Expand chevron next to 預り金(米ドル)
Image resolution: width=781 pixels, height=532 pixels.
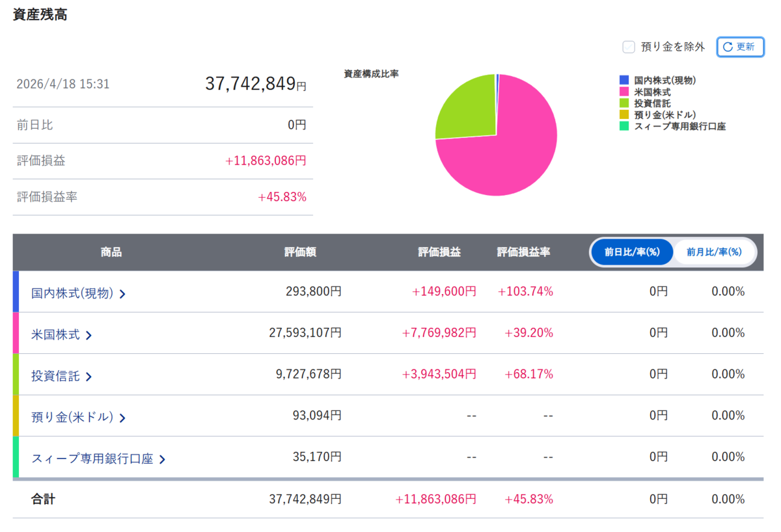122,418
